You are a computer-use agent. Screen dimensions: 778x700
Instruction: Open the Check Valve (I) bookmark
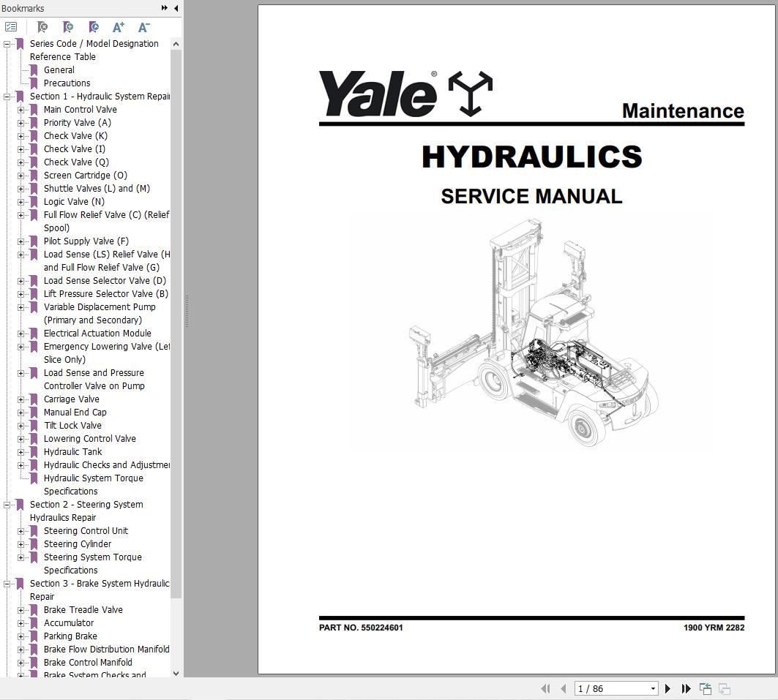[x=75, y=149]
